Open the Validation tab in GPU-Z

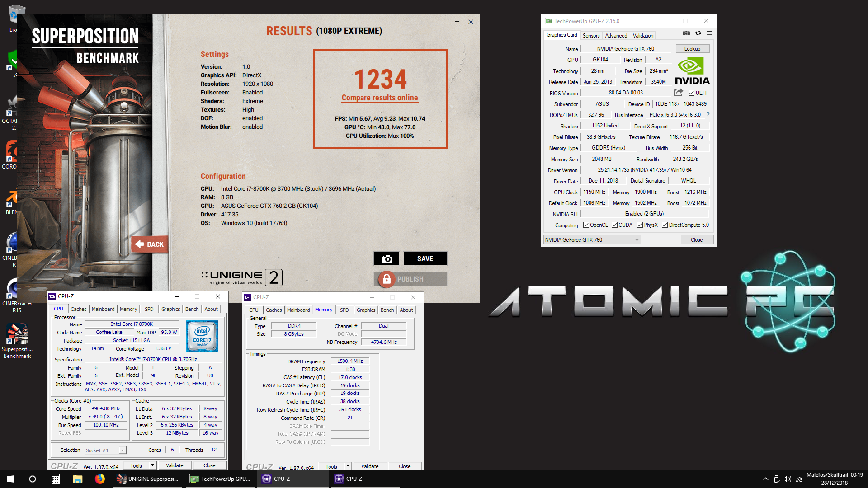pos(643,36)
